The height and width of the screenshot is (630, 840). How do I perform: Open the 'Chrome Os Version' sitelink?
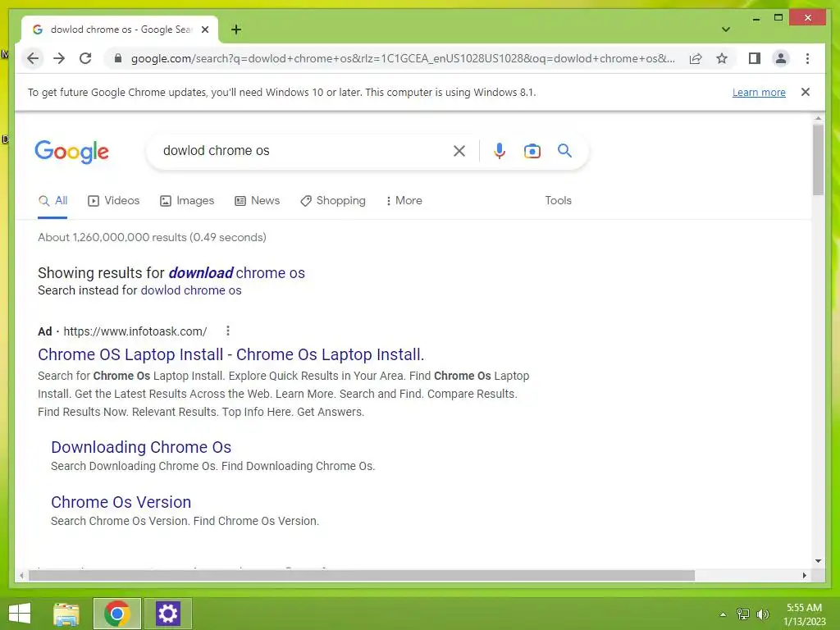tap(121, 503)
